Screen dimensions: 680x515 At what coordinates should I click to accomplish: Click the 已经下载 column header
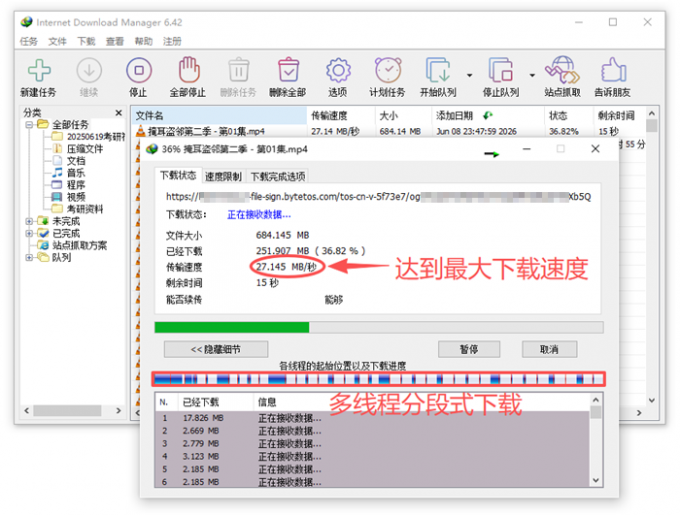tap(215, 403)
